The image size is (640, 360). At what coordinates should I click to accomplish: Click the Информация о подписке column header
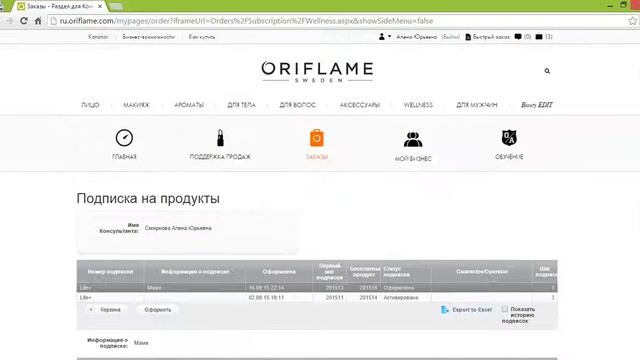(195, 271)
